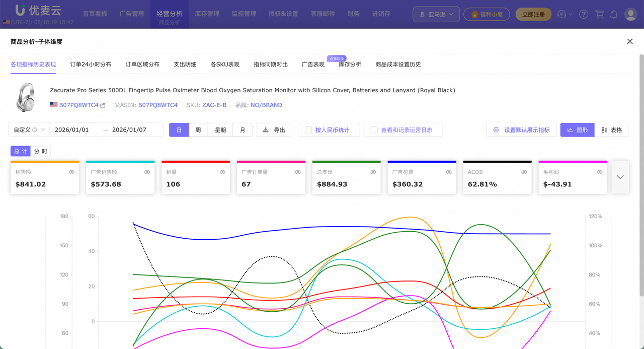
Task: Open the 亚马逊 platform dropdown
Action: coord(436,15)
